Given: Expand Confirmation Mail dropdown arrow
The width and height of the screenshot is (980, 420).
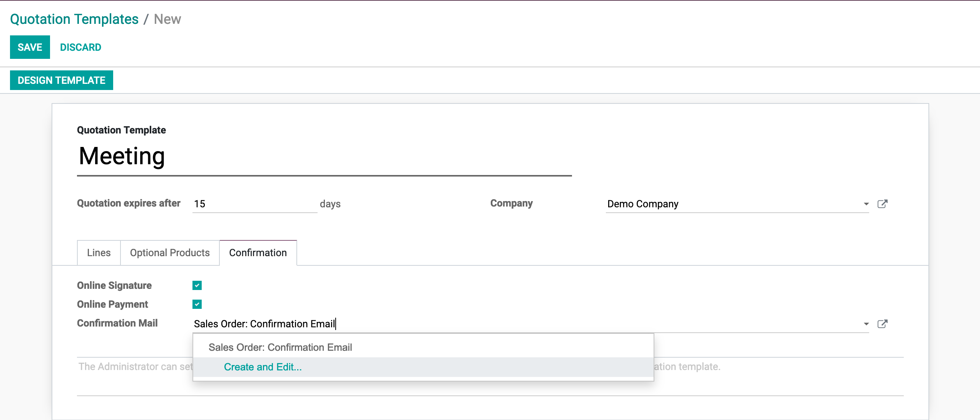Looking at the screenshot, I should pos(866,324).
